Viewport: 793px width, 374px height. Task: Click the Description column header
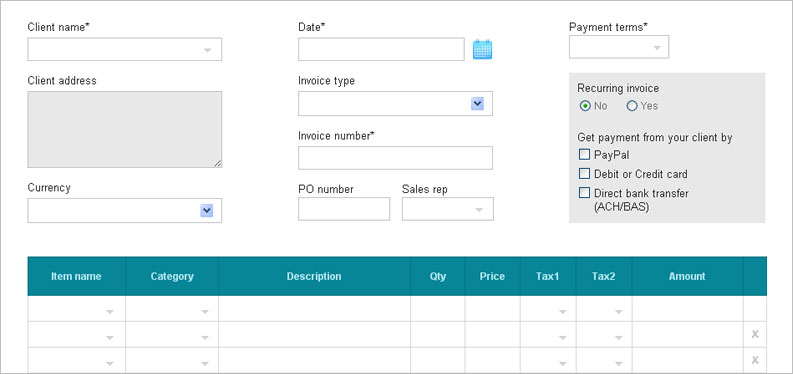[314, 276]
